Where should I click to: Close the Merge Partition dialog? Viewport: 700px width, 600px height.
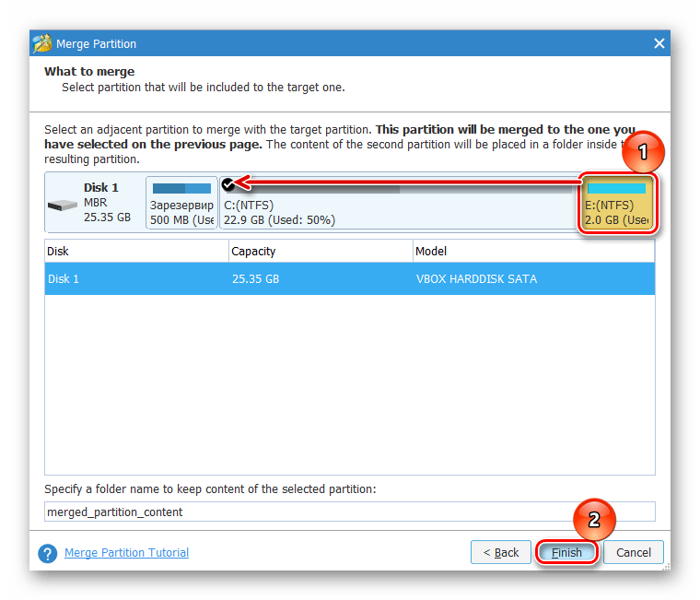coord(659,43)
